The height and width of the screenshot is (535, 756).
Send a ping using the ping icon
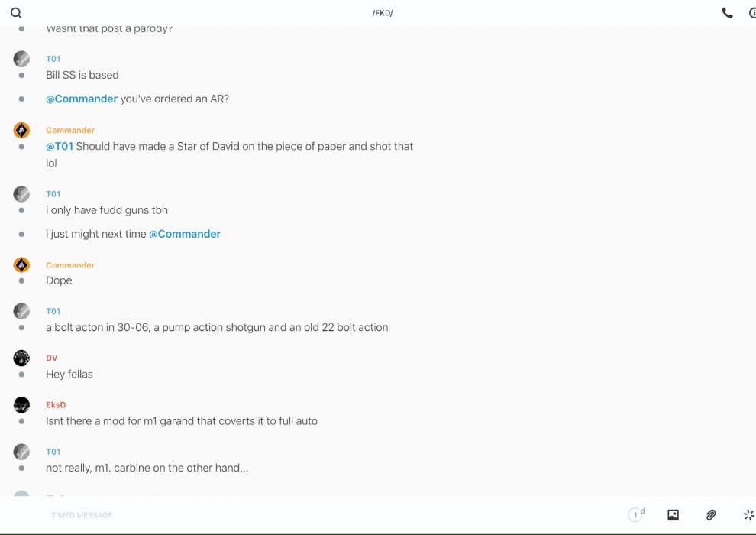[748, 515]
